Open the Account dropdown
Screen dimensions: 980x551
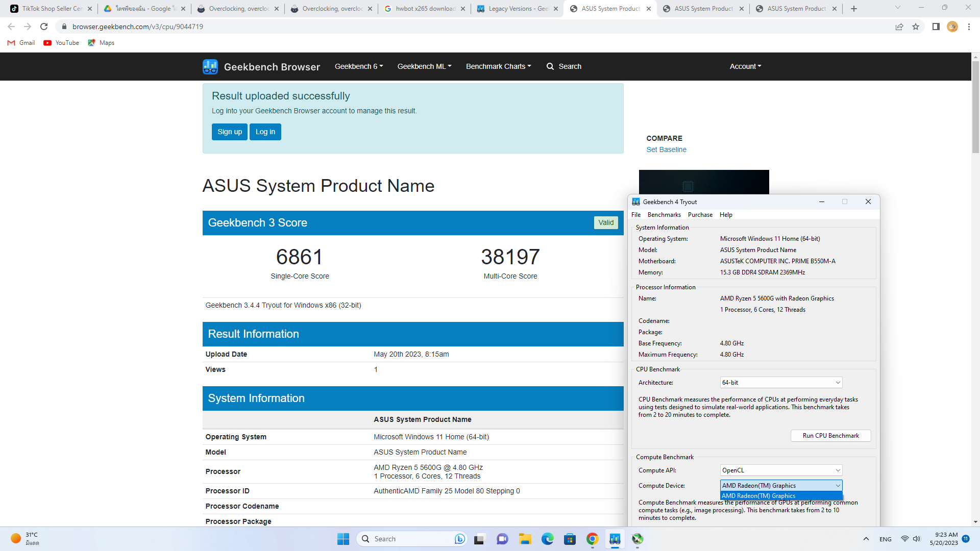745,66
